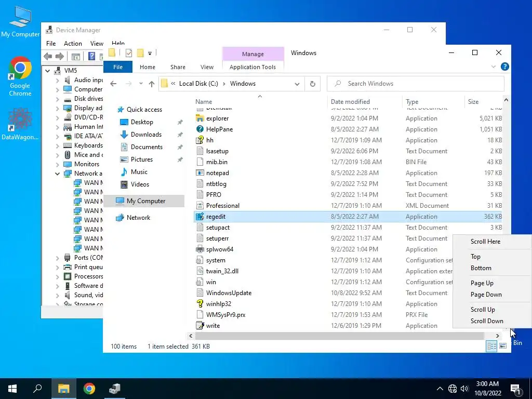Open the Windows Start menu
The width and height of the screenshot is (532, 399).
tap(12, 389)
